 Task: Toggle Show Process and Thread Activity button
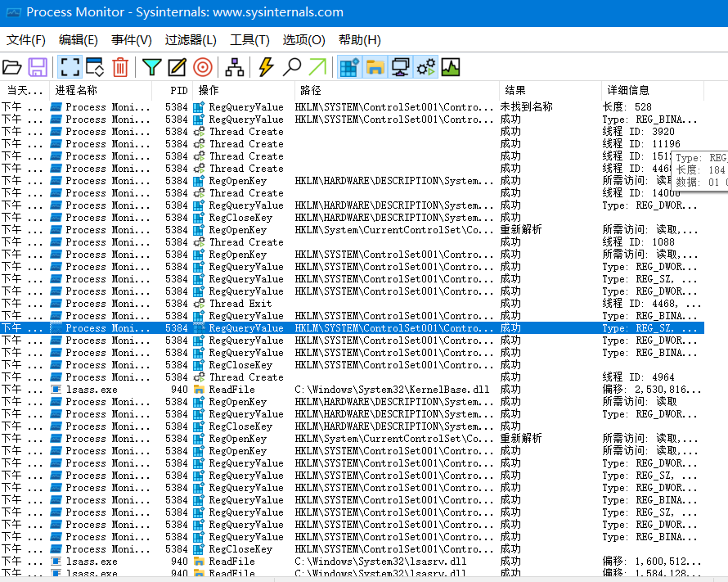tap(425, 67)
